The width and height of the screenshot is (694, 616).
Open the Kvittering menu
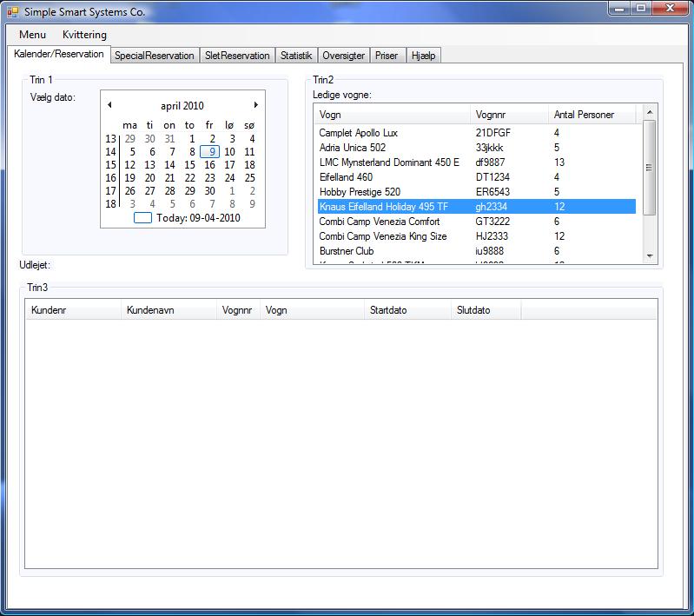[x=84, y=35]
